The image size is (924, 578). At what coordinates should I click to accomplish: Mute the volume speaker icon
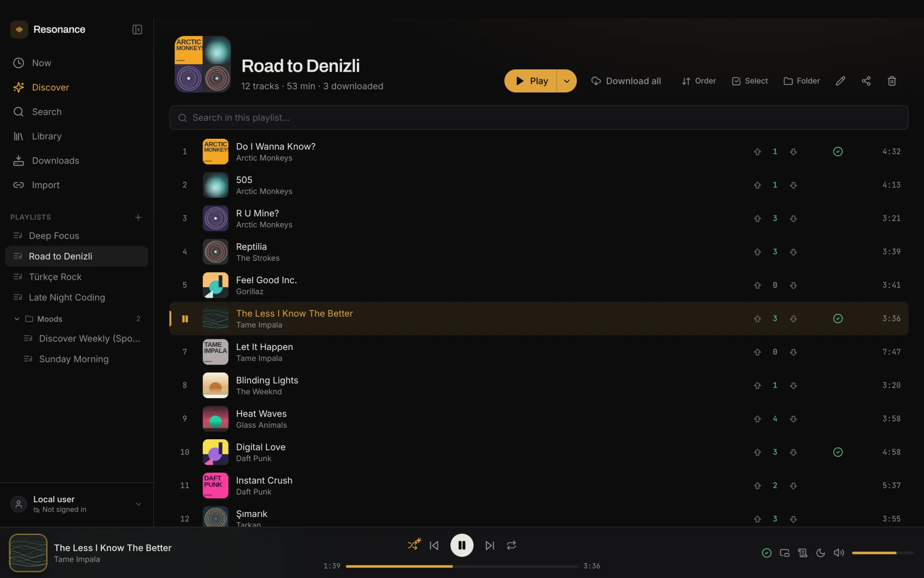[x=839, y=553]
